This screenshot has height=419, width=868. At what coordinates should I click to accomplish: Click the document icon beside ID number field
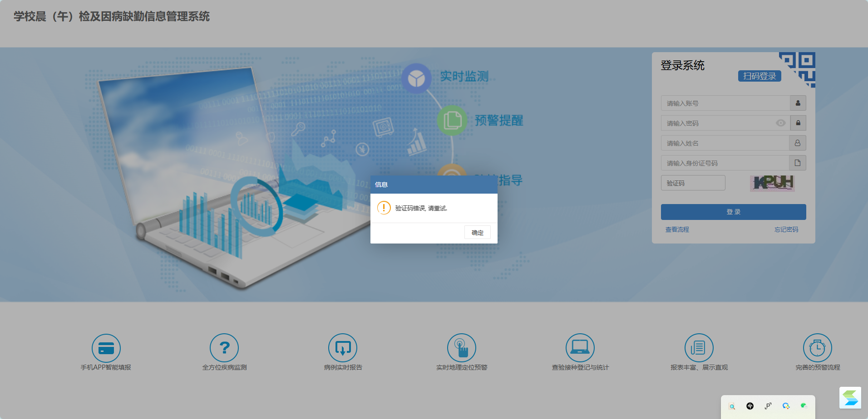coord(798,163)
